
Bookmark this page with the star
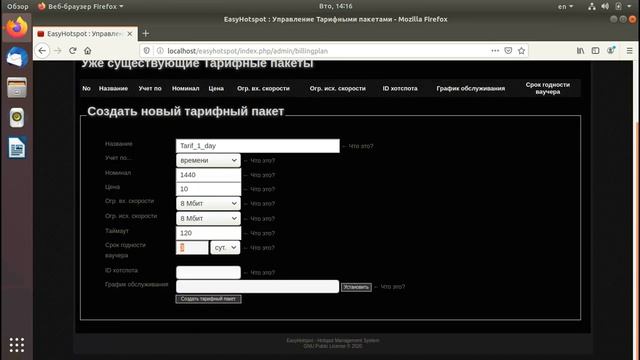click(x=521, y=51)
